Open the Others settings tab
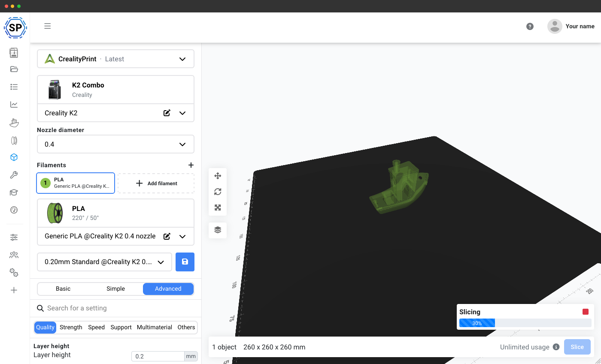This screenshot has width=601, height=364. (186, 327)
